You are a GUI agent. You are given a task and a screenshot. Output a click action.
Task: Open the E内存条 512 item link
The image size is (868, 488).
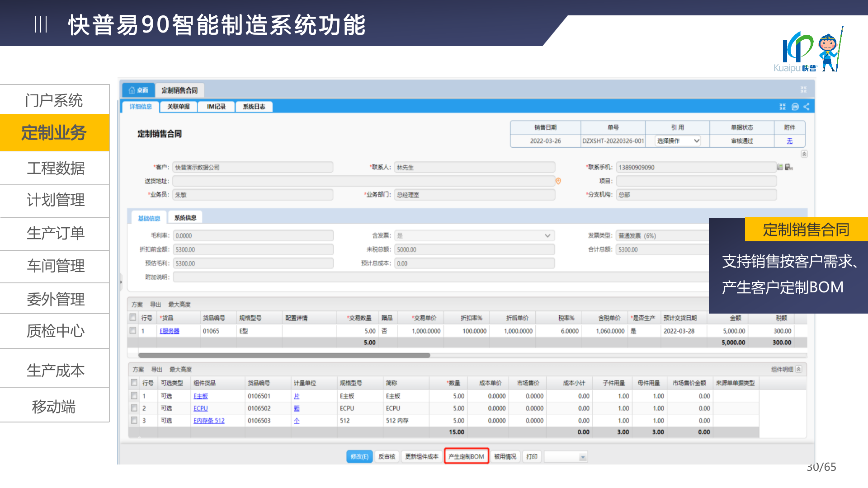point(209,421)
